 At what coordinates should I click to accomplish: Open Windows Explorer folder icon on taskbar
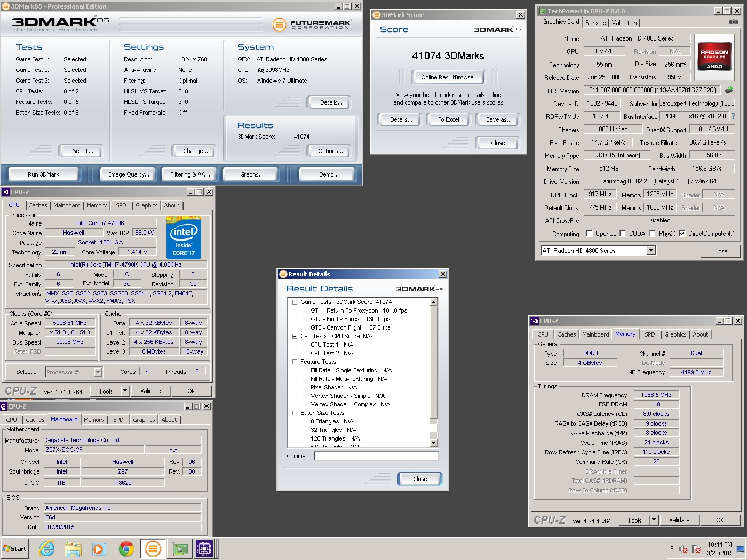[x=73, y=548]
